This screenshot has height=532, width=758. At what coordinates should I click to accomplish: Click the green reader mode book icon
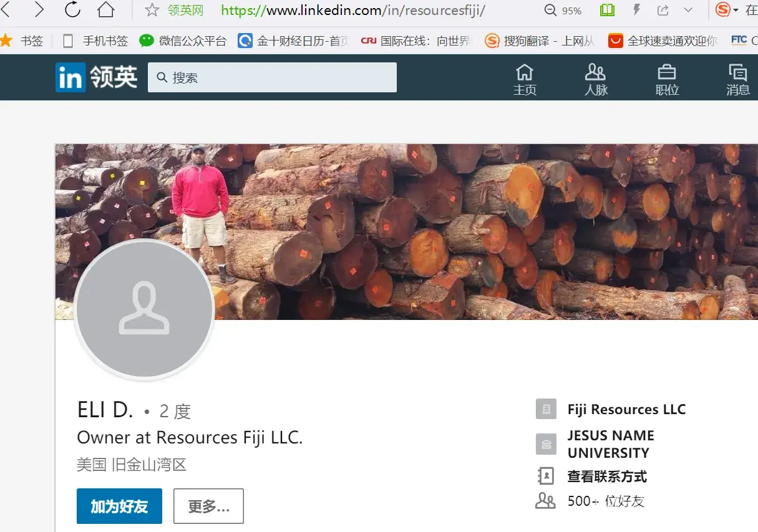[606, 10]
